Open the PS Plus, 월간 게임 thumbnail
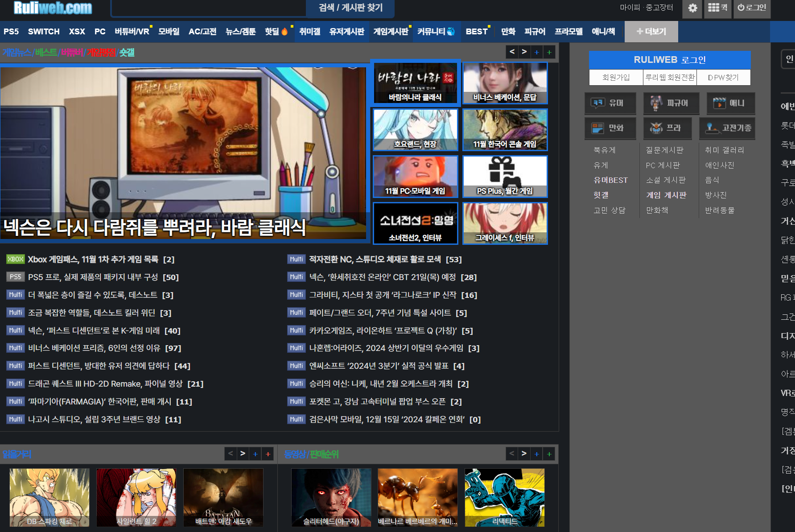 [505, 177]
